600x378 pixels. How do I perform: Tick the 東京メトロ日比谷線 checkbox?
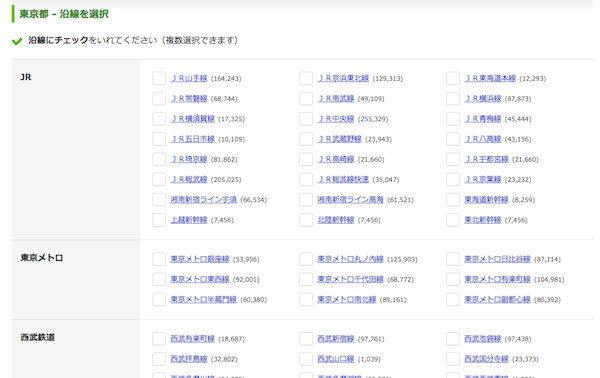(x=453, y=259)
